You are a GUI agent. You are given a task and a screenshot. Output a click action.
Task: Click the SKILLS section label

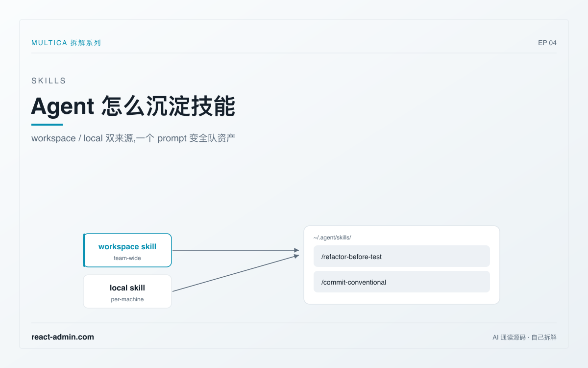49,81
